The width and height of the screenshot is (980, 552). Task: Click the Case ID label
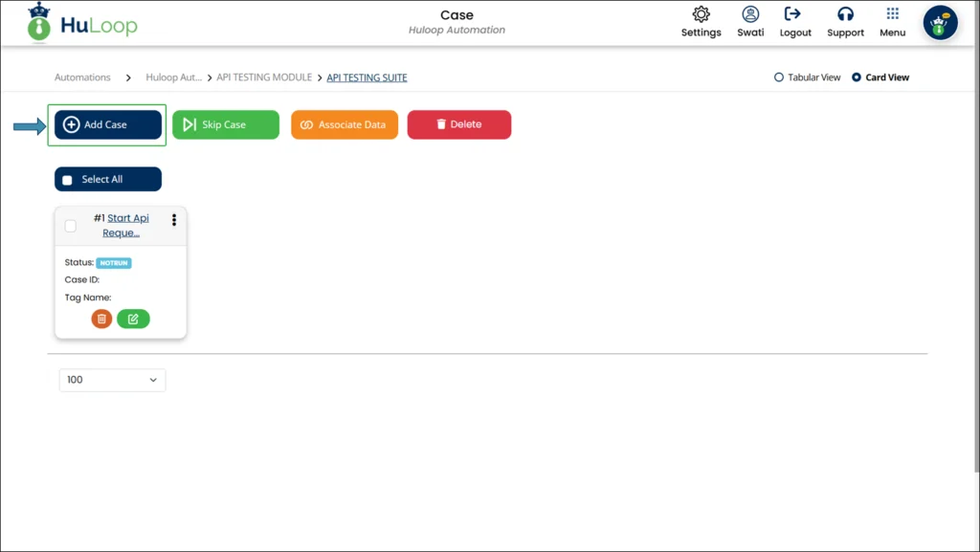(x=82, y=279)
